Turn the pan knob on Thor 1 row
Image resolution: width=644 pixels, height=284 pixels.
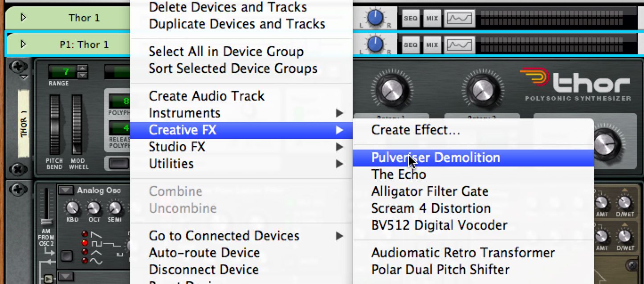pyautogui.click(x=375, y=17)
